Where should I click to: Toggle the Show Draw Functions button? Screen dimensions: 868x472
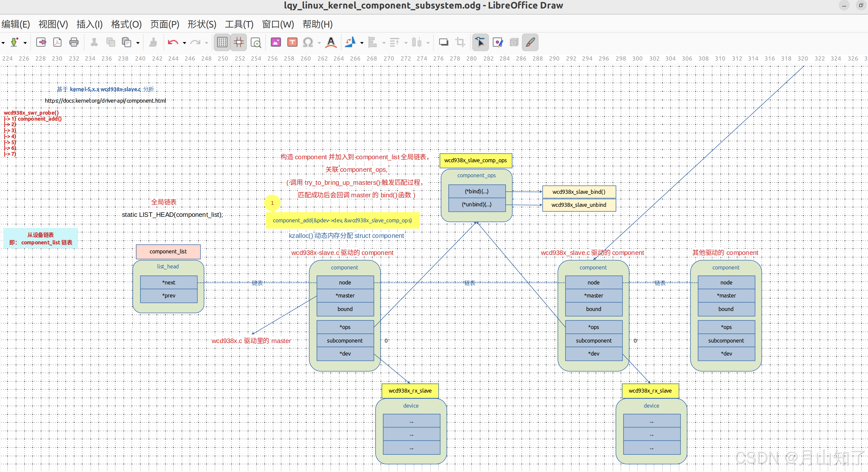click(530, 42)
